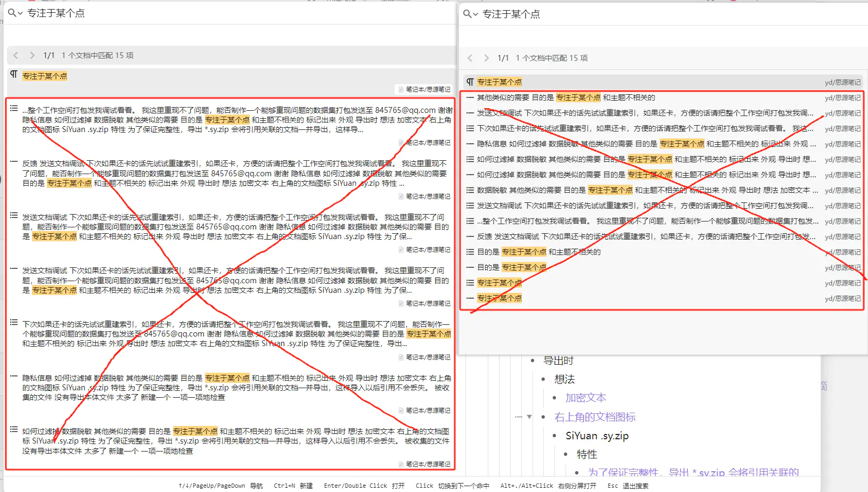Select single-line result starting '数据脱敏 其他类似的需要'
Viewport: 868px width, 492px height.
[x=639, y=190]
